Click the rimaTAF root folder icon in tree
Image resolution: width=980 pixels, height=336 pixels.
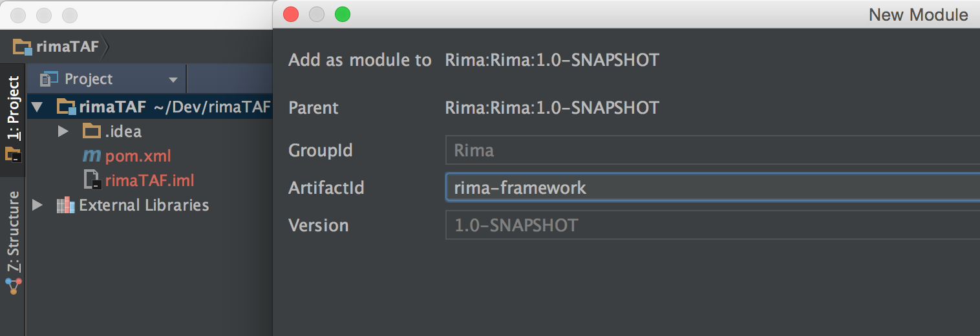click(67, 107)
